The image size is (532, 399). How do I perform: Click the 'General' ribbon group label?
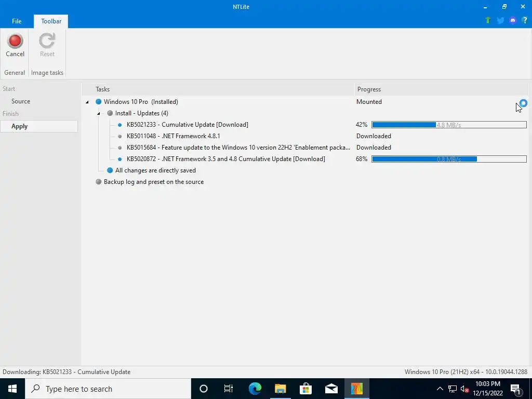click(x=14, y=73)
